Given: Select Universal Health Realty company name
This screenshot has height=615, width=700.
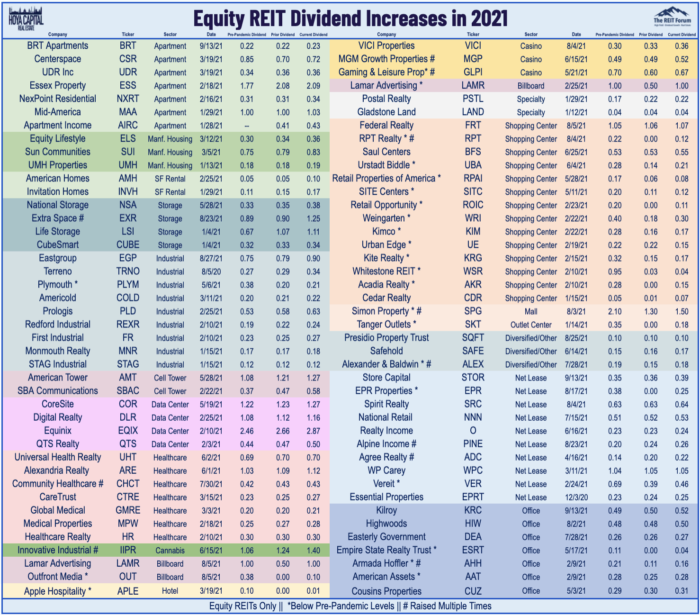Looking at the screenshot, I should point(58,457).
